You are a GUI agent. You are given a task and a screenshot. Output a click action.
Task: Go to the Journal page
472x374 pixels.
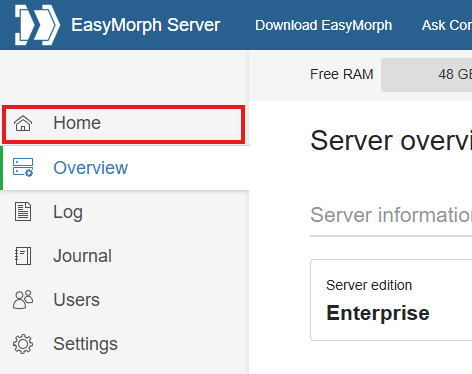click(x=125, y=256)
